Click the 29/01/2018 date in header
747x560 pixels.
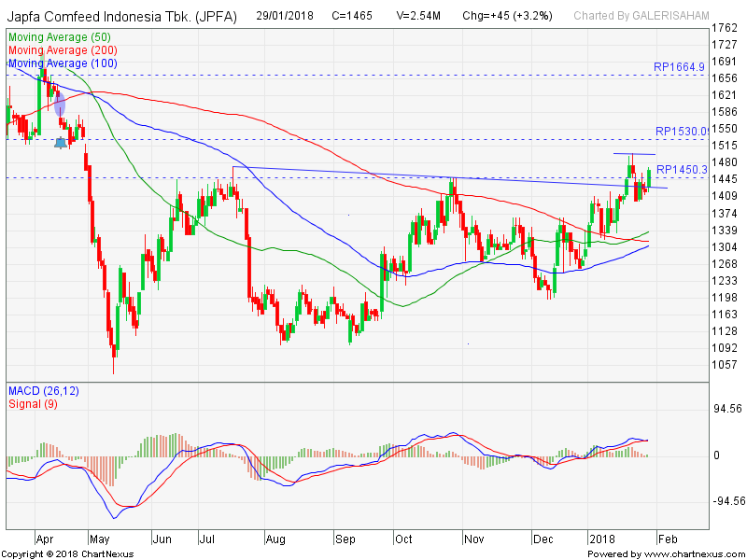point(287,16)
